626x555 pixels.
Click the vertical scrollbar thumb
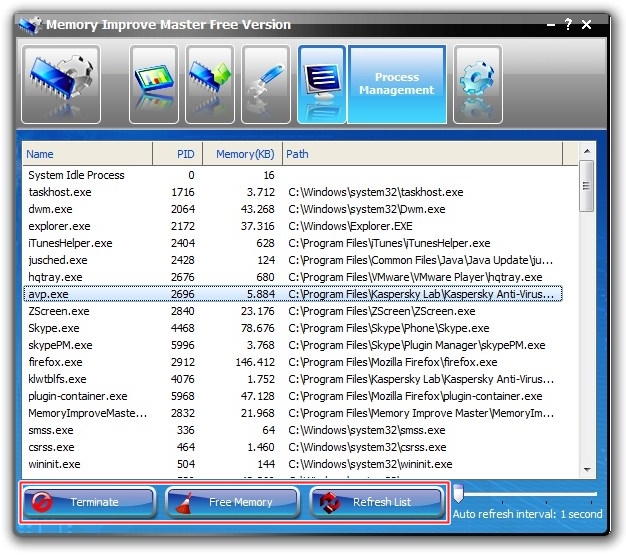point(586,186)
